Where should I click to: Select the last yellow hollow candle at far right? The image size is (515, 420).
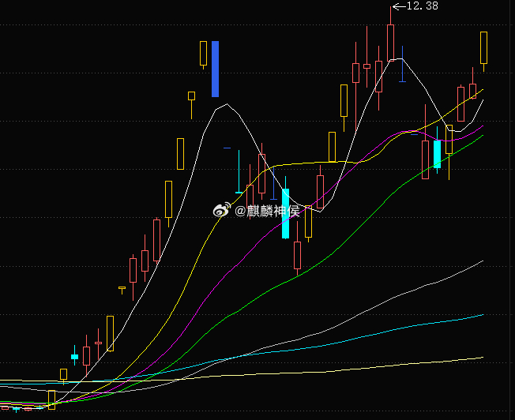pyautogui.click(x=483, y=47)
